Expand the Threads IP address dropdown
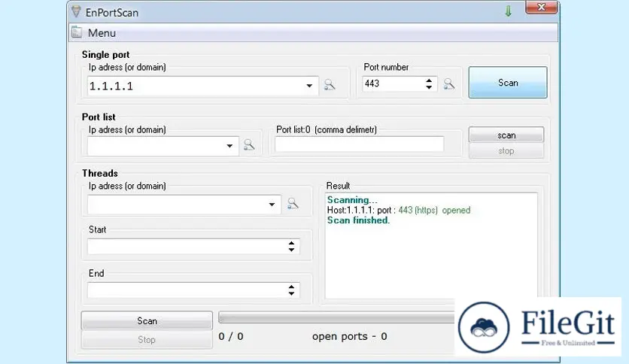629x364 pixels. [x=272, y=205]
